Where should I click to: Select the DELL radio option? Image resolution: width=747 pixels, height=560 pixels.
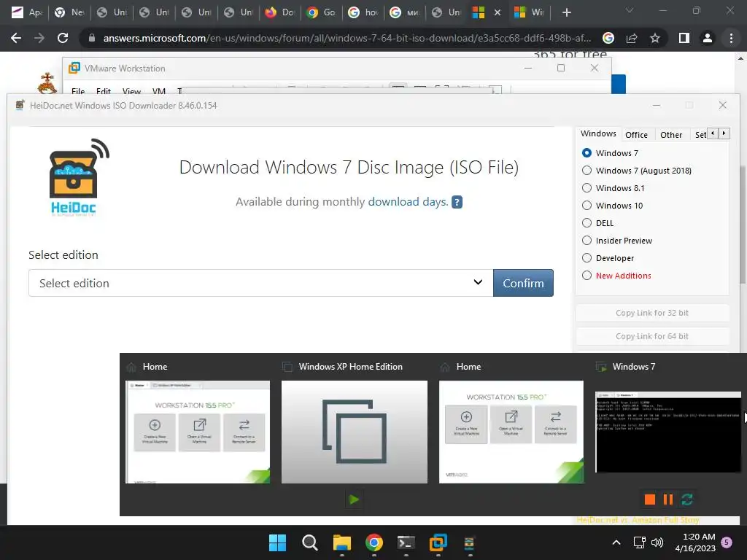(x=587, y=223)
